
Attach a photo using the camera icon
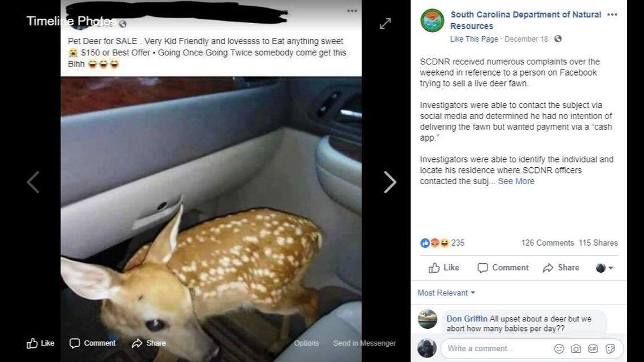(x=576, y=348)
